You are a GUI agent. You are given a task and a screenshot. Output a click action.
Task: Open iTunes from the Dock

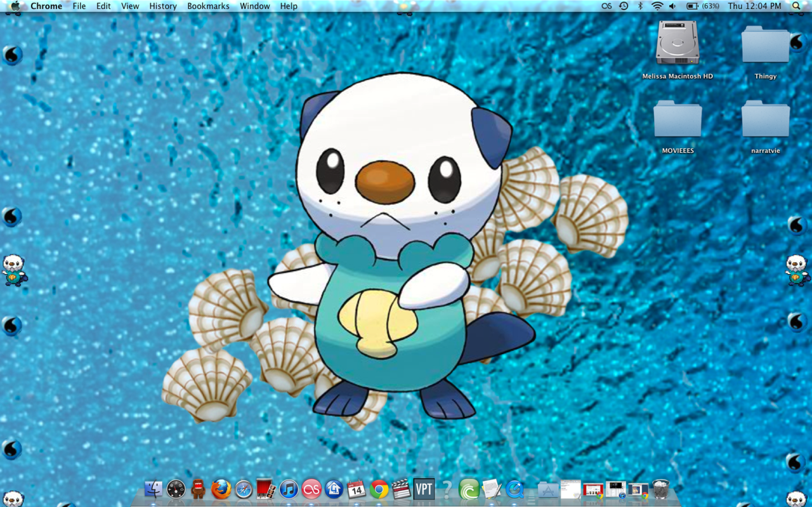(289, 489)
